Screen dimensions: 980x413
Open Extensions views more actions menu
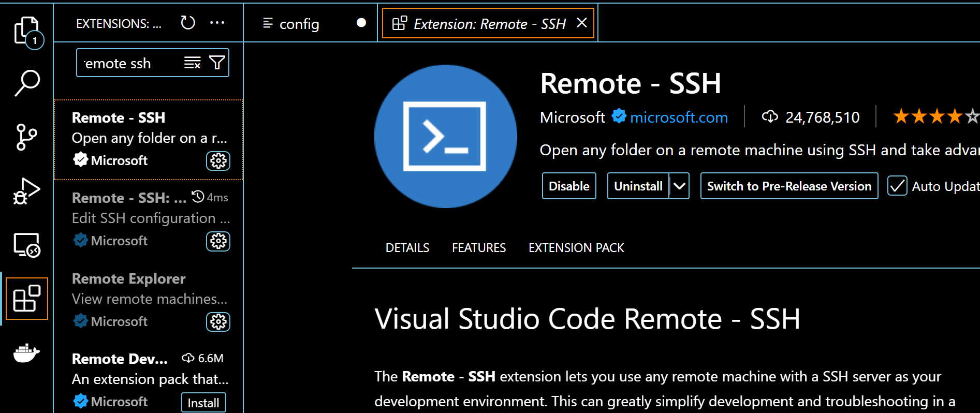(x=217, y=23)
